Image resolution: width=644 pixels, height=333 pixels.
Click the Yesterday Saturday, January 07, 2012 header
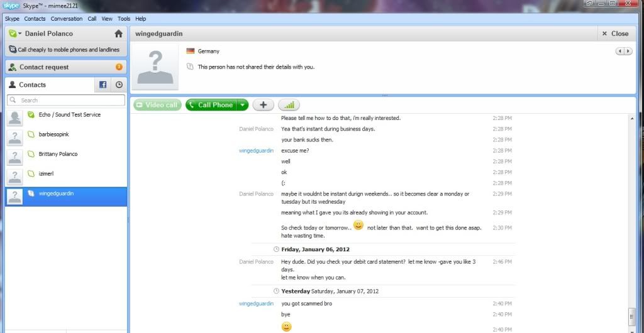(330, 291)
